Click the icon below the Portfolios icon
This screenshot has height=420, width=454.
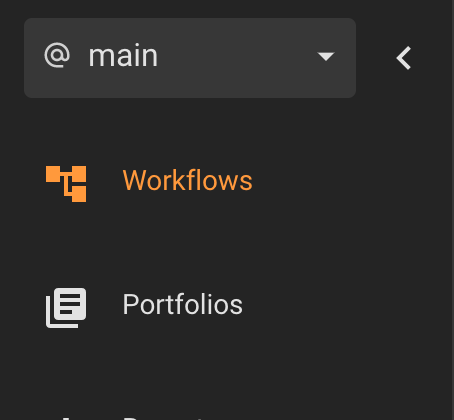[66, 418]
